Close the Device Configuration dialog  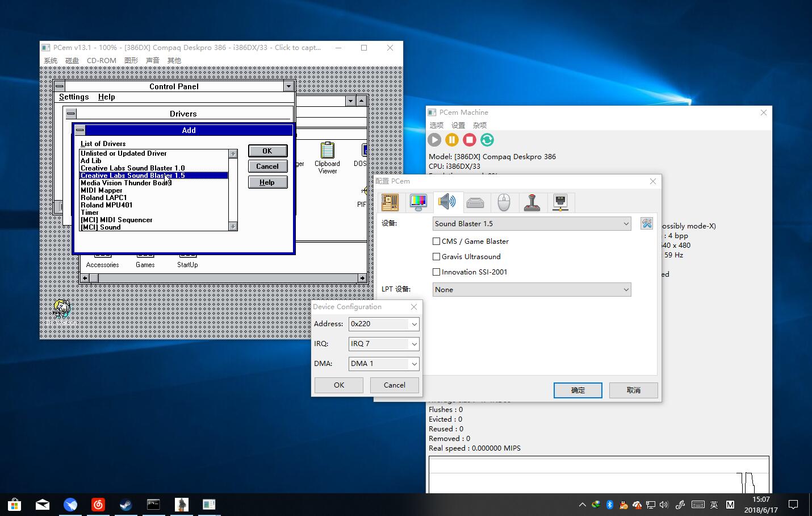[414, 307]
